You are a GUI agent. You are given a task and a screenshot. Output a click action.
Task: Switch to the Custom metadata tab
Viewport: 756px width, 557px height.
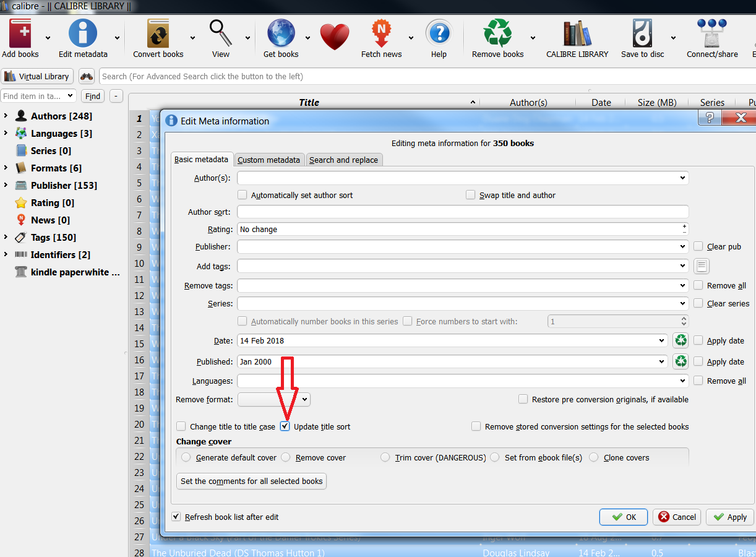tap(269, 160)
